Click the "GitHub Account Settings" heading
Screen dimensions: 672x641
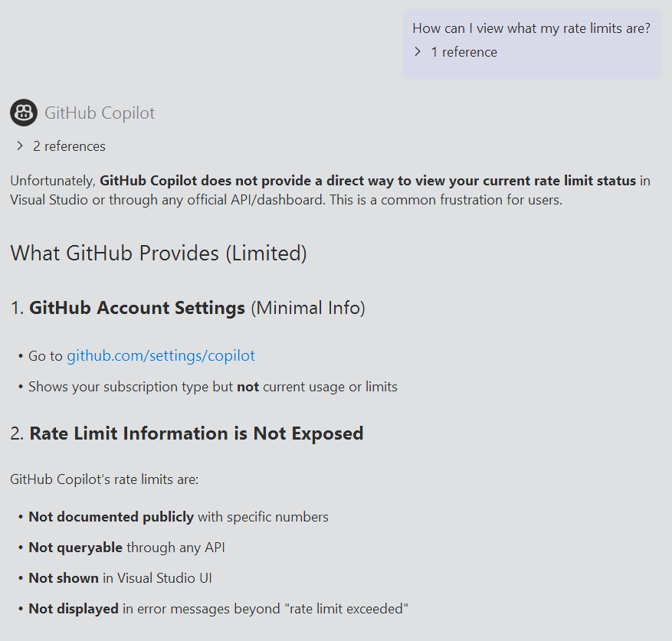[x=137, y=308]
